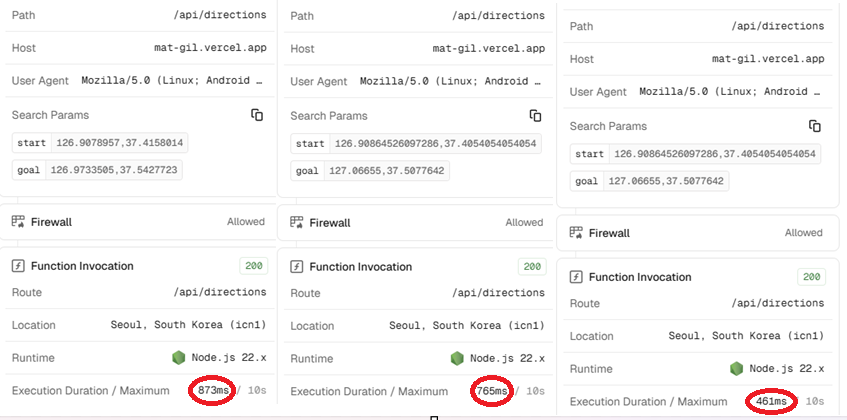Click middle panel (765ms) User Agent Mozilla value
This screenshot has height=420, width=847.
point(451,81)
